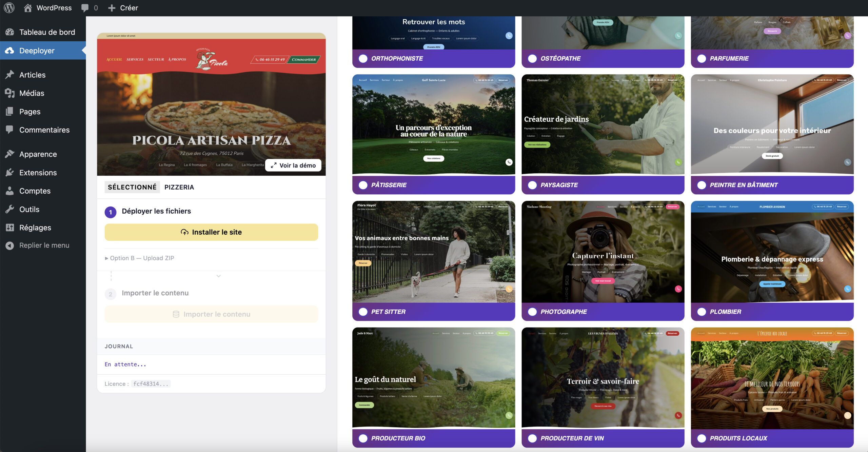Select the PHOTOGRAPHE template circle
Viewport: 868px width, 452px height.
[532, 312]
